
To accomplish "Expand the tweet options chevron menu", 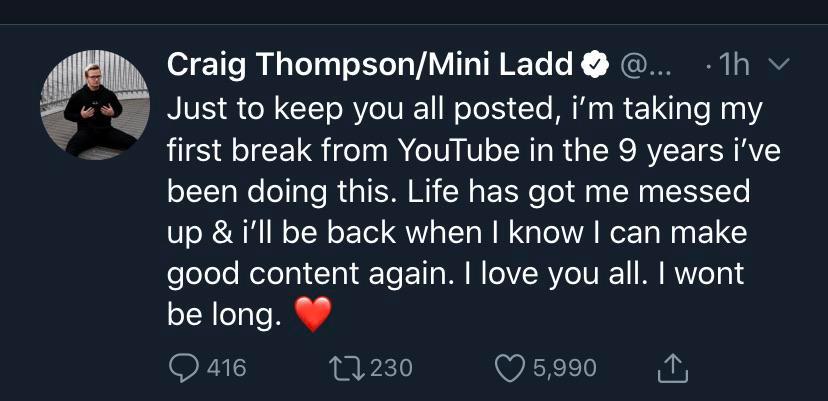I will [777, 65].
